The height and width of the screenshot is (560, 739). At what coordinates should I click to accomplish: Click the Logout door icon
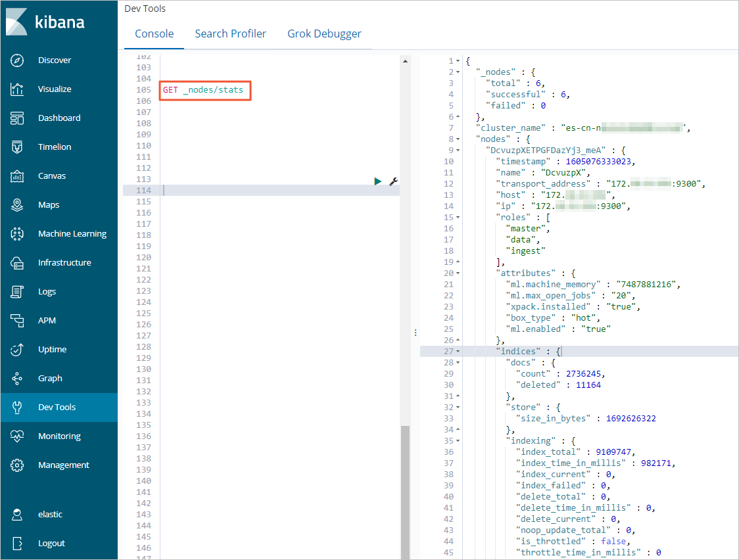(17, 544)
